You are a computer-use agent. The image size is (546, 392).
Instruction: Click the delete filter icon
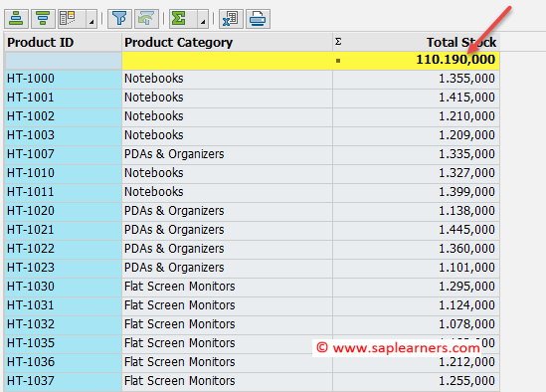[x=146, y=19]
